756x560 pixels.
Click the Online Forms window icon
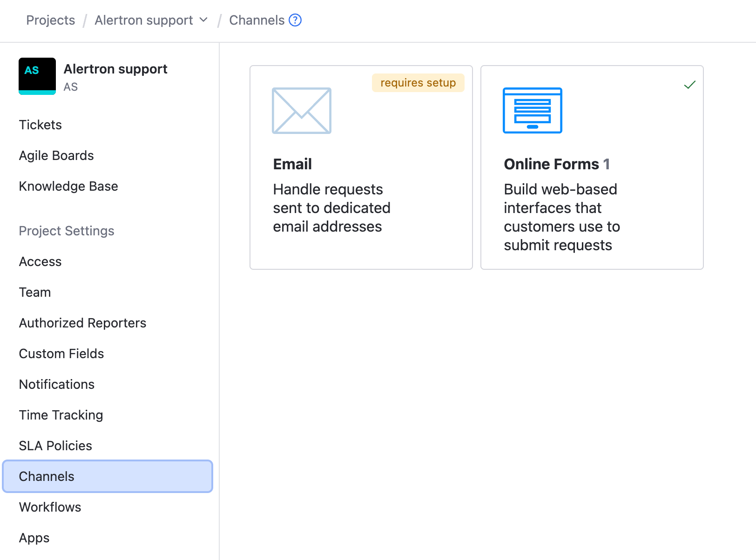point(532,111)
